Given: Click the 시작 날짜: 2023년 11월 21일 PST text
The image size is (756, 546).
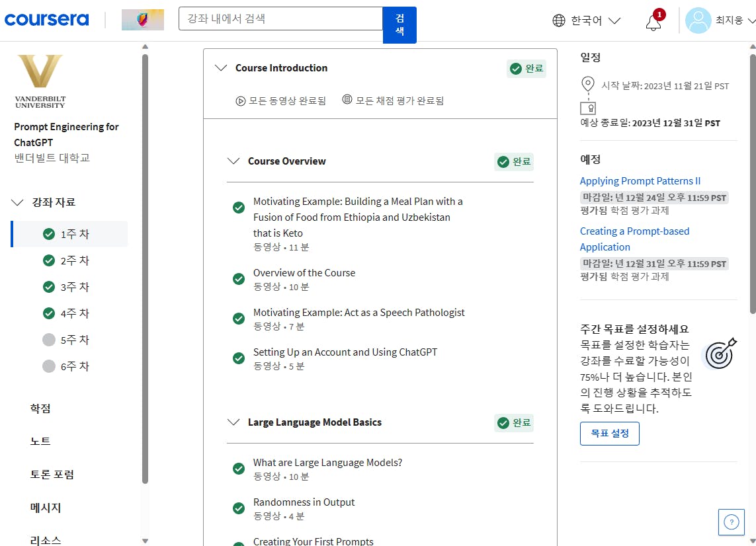Looking at the screenshot, I should point(665,86).
